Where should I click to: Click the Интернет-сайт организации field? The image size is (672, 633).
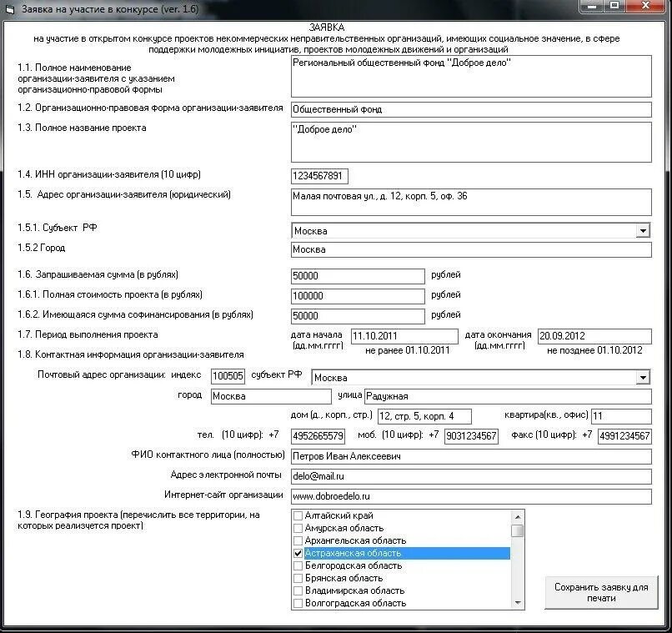click(x=471, y=496)
